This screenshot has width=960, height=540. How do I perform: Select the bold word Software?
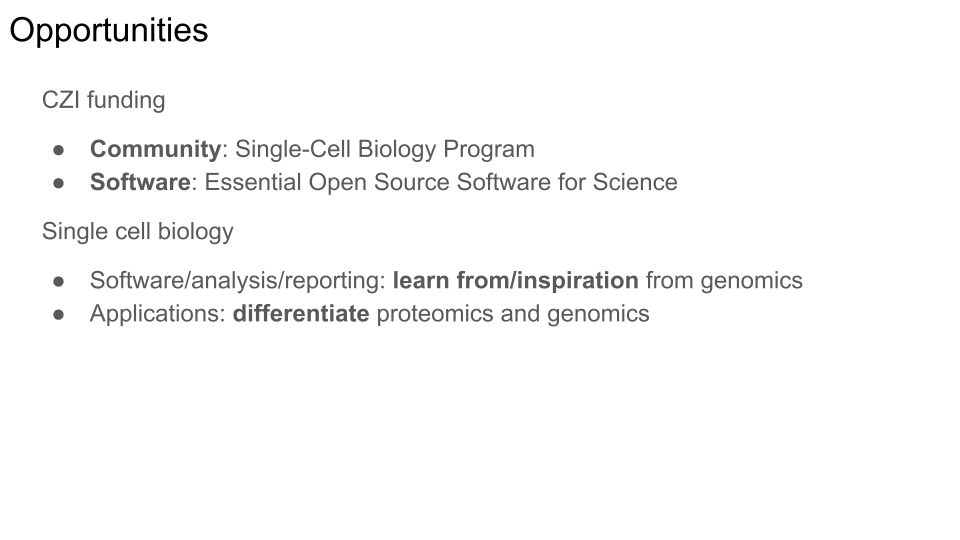(x=140, y=182)
